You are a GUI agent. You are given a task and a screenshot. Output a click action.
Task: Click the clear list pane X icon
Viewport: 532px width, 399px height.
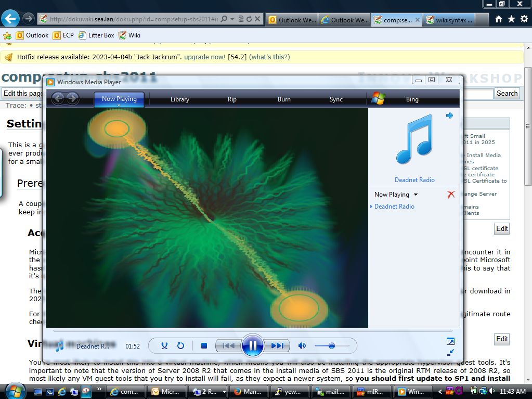pyautogui.click(x=451, y=195)
